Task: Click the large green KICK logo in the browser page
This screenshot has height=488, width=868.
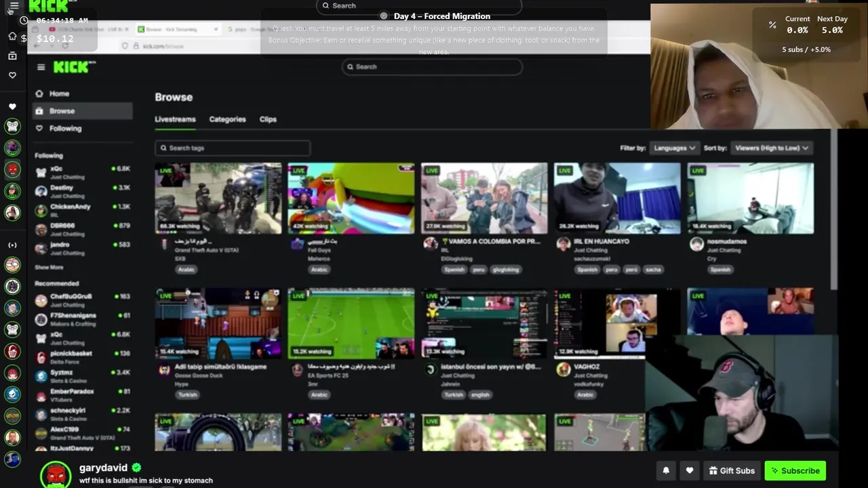Action: tap(74, 66)
